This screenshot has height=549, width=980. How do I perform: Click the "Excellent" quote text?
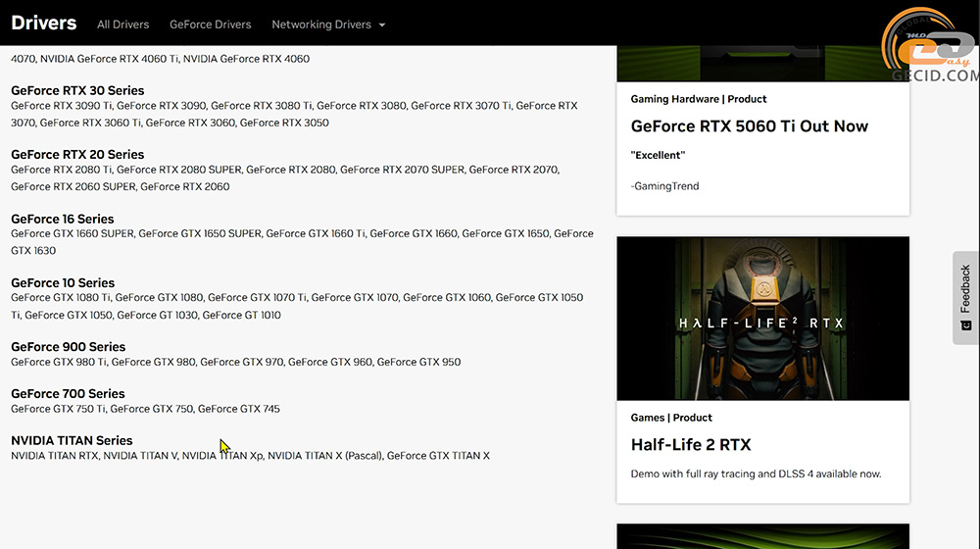[658, 155]
